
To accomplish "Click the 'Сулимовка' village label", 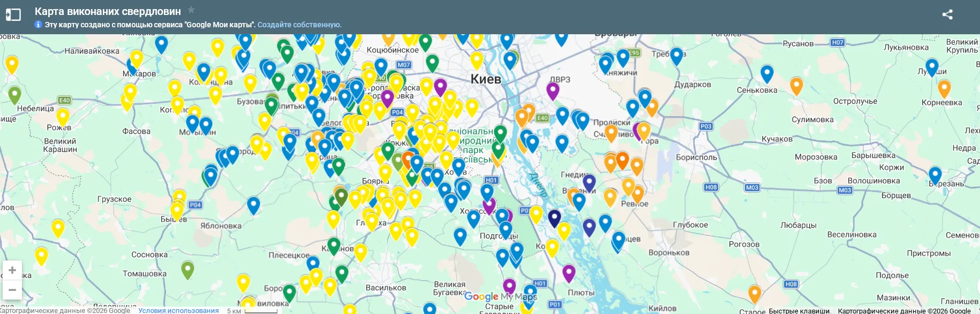I will point(812,120).
